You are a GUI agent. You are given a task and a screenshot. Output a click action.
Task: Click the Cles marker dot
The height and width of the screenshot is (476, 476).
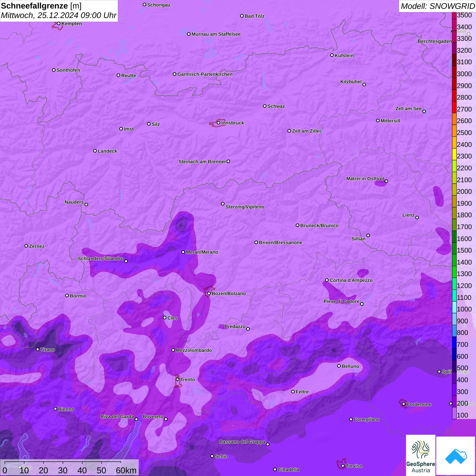tap(165, 318)
